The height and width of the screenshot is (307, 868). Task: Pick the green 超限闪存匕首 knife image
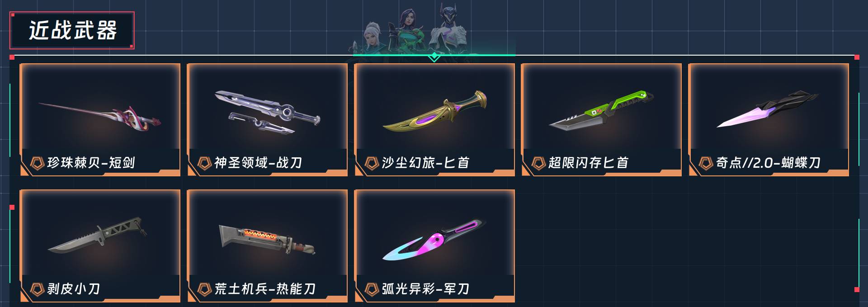point(602,110)
